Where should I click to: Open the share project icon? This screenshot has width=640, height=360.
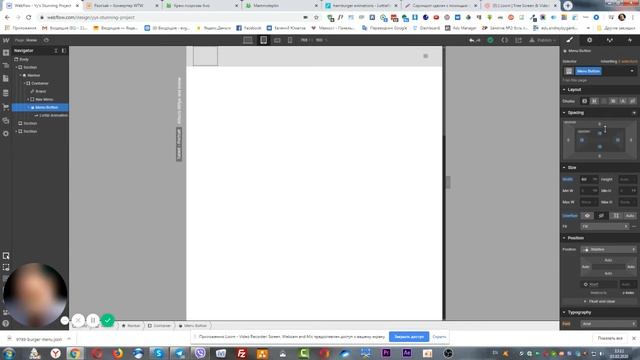click(518, 40)
